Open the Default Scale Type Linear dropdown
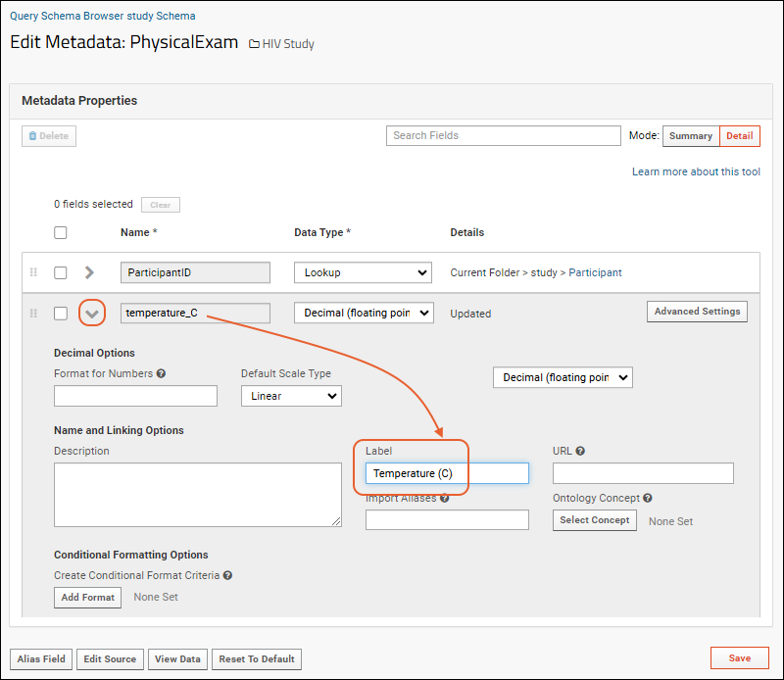Screen dimensions: 784x680 (291, 396)
